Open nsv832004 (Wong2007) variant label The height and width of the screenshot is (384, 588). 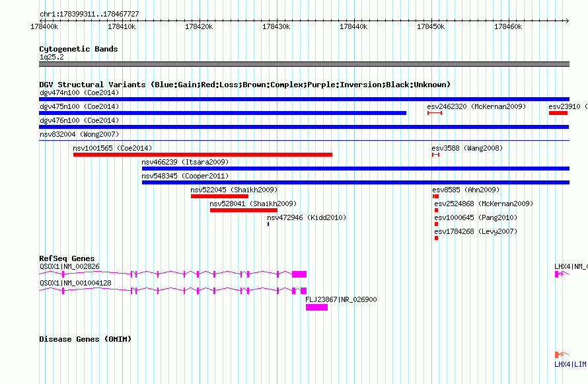[x=79, y=134]
